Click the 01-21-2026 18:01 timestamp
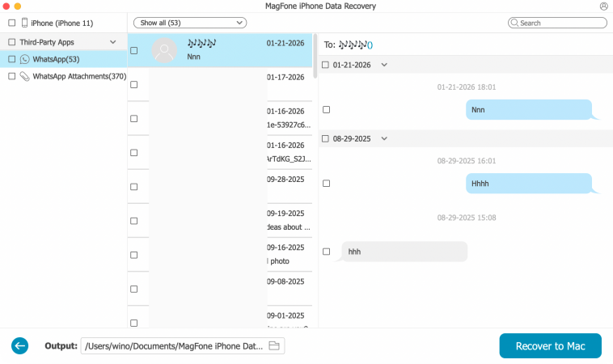The image size is (613, 364). [467, 87]
